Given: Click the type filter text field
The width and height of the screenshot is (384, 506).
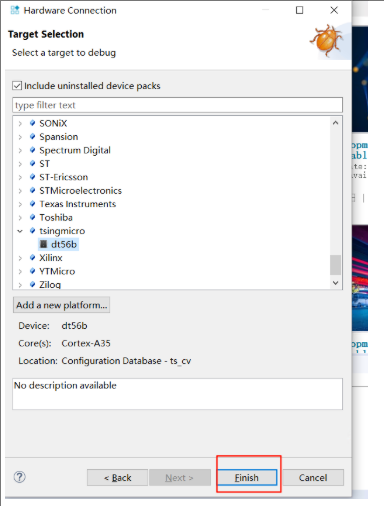Looking at the screenshot, I should (x=177, y=105).
